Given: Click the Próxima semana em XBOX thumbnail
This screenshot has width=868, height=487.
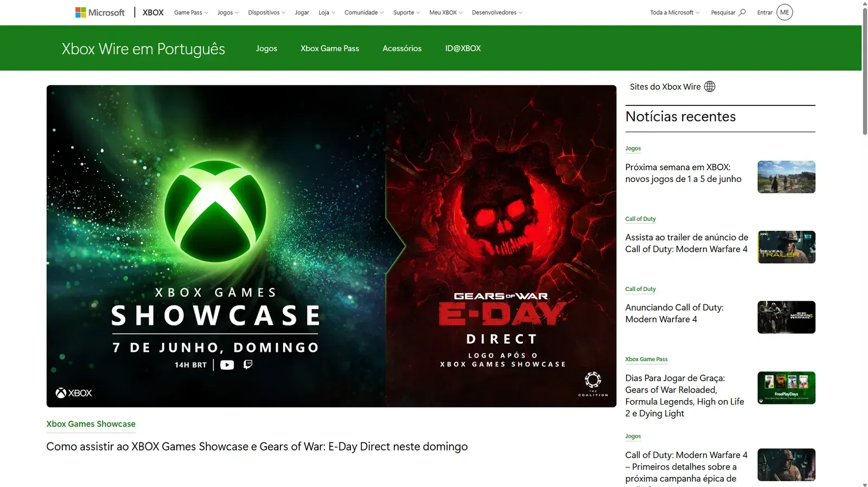Looking at the screenshot, I should click(x=786, y=177).
